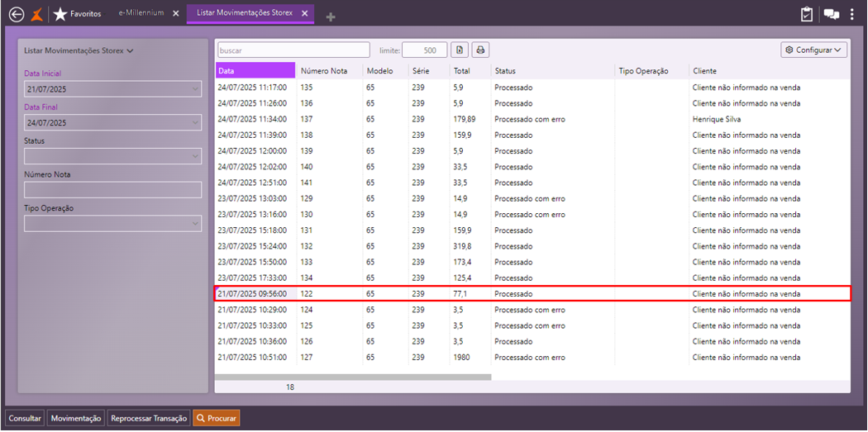Add a new tab with plus icon
Image resolution: width=868 pixels, height=432 pixels.
331,17
